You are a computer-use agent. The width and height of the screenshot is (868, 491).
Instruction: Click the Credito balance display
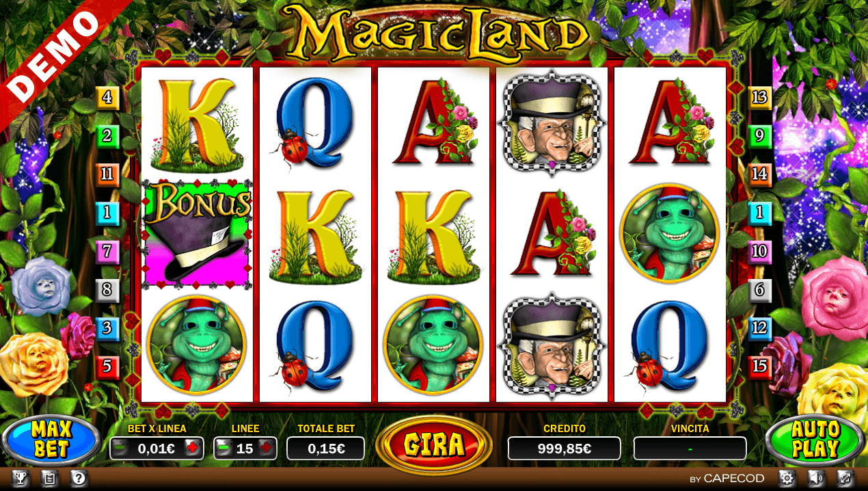tap(564, 449)
